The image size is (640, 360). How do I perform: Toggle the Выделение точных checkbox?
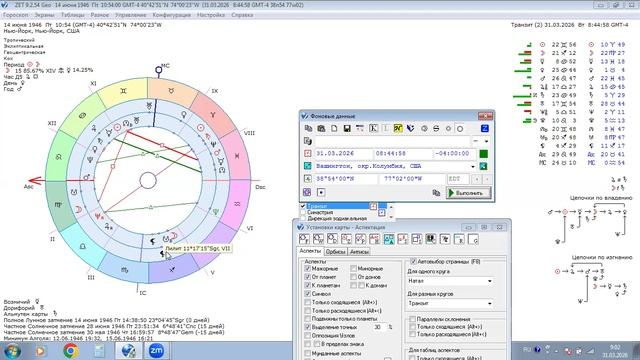coord(308,327)
